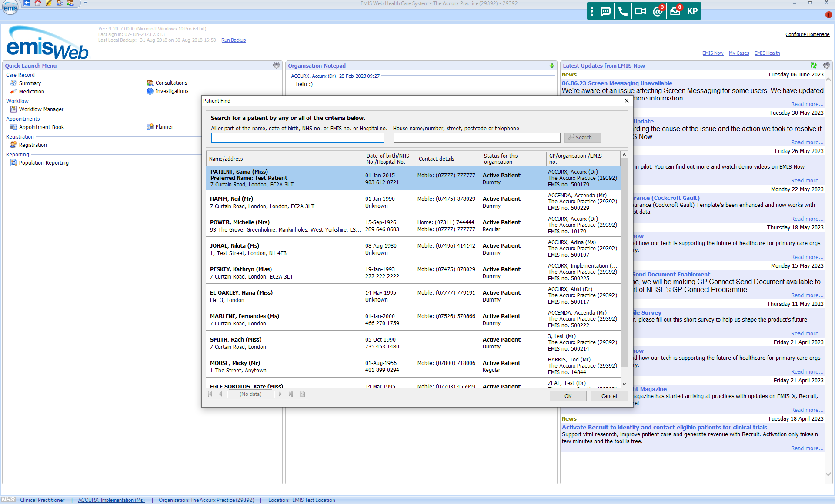The height and width of the screenshot is (504, 835).
Task: Click the red exclamation alert icon
Action: 828,15
